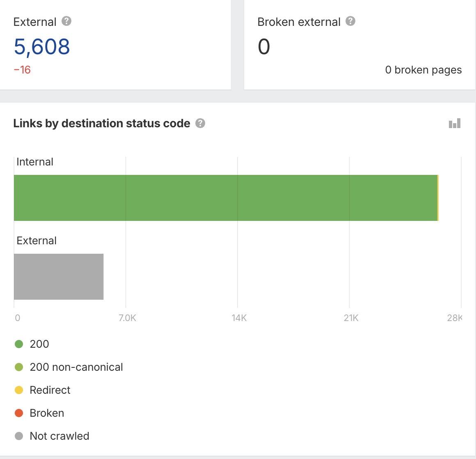Viewport: 476px width, 459px height.
Task: Click the yellow Redirect legend dot
Action: coord(19,390)
